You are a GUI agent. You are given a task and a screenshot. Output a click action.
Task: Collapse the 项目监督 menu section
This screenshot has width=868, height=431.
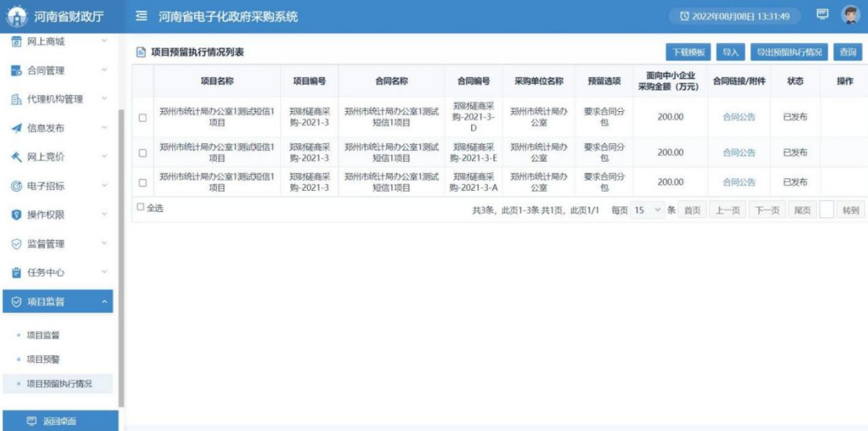[104, 302]
